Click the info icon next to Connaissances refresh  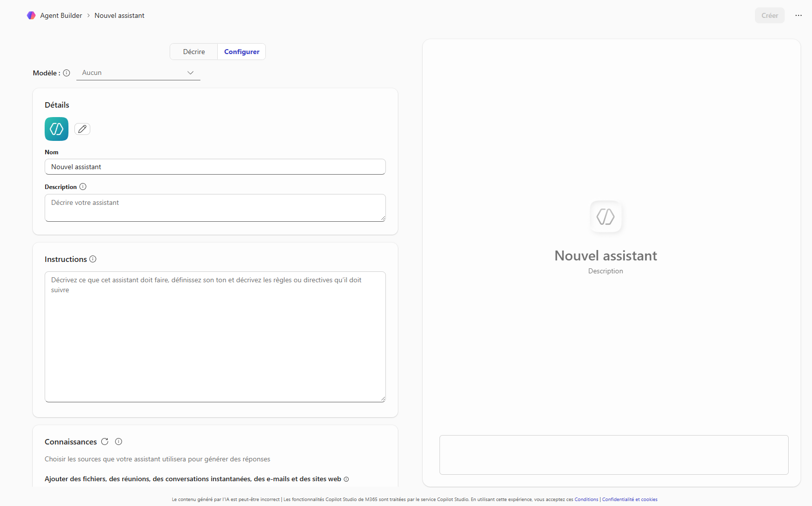coord(119,442)
